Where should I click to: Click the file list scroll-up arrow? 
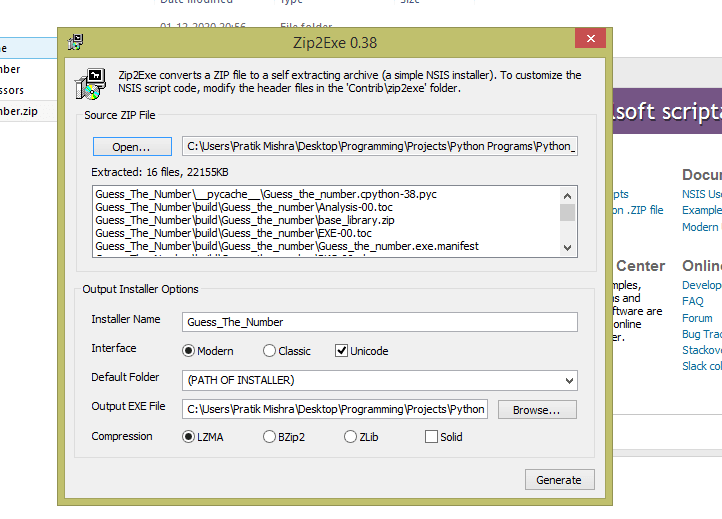pyautogui.click(x=567, y=196)
